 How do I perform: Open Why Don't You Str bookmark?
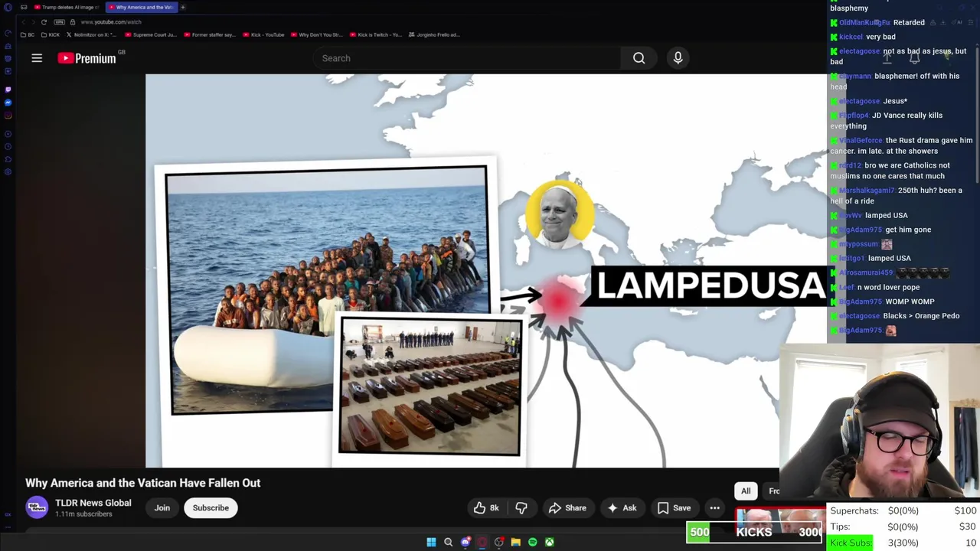(316, 34)
